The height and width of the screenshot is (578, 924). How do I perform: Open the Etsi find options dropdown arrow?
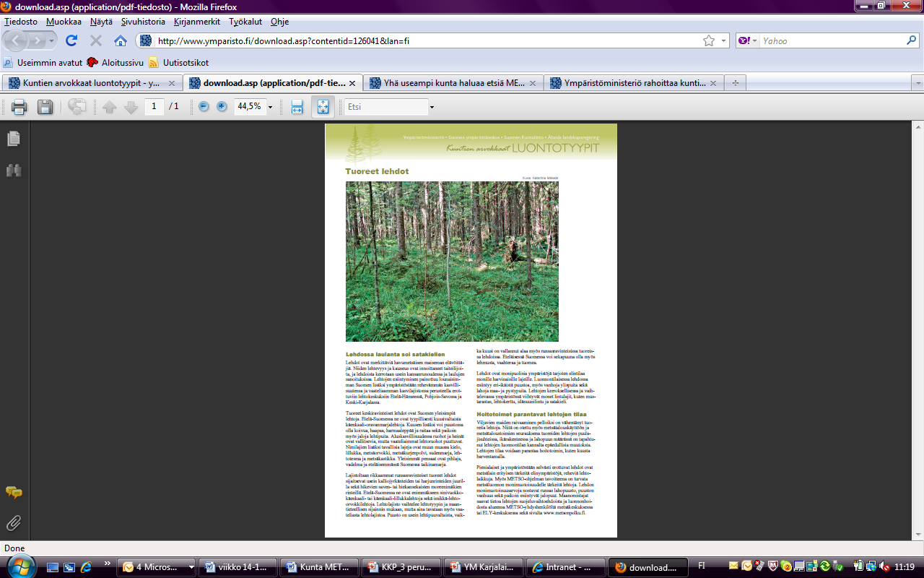(432, 108)
